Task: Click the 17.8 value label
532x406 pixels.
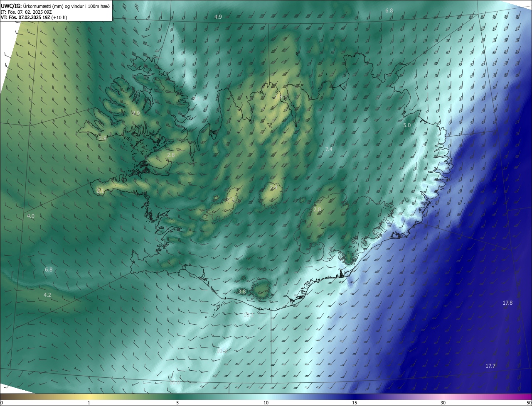Action: point(507,303)
